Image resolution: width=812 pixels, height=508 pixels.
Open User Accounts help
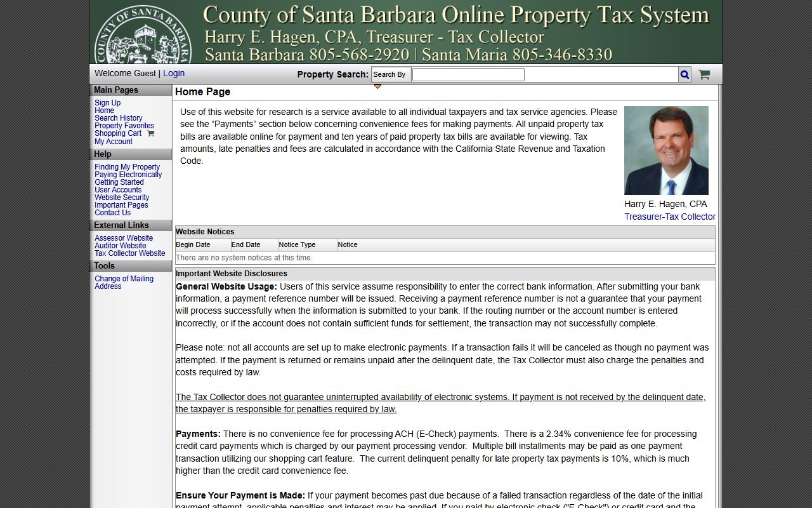[118, 190]
